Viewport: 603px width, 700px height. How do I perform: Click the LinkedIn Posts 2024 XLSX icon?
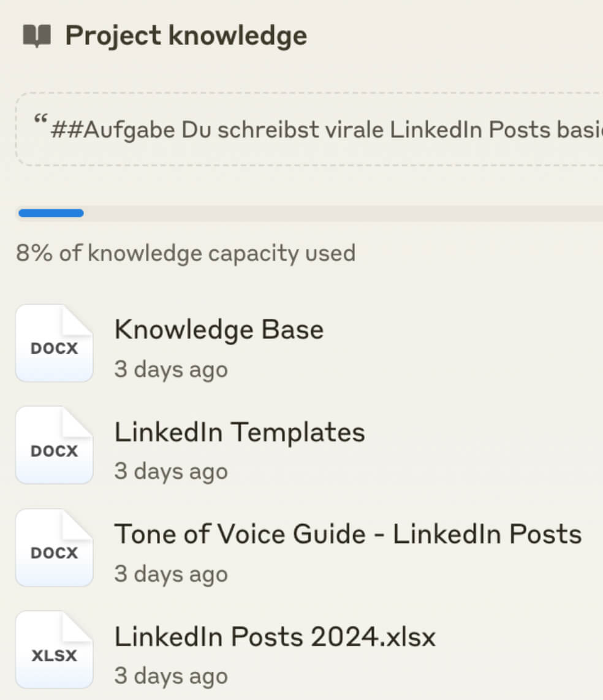pyautogui.click(x=54, y=650)
